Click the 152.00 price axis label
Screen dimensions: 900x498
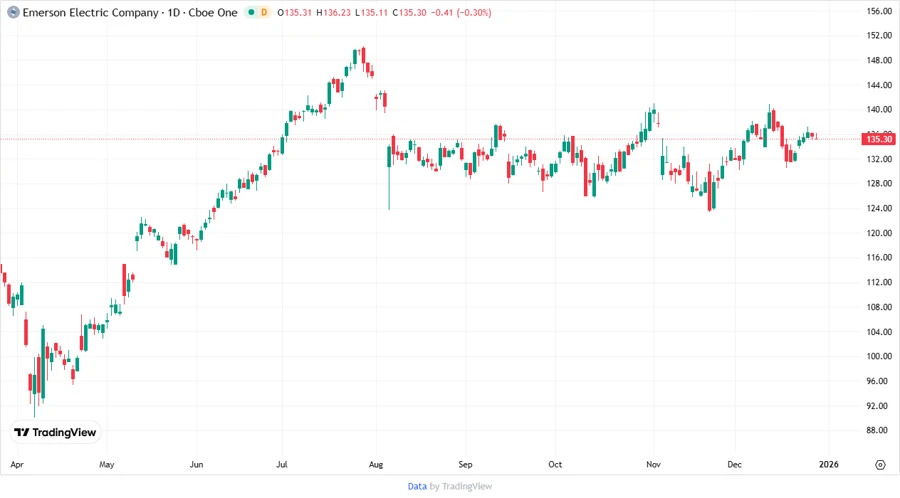pyautogui.click(x=879, y=36)
